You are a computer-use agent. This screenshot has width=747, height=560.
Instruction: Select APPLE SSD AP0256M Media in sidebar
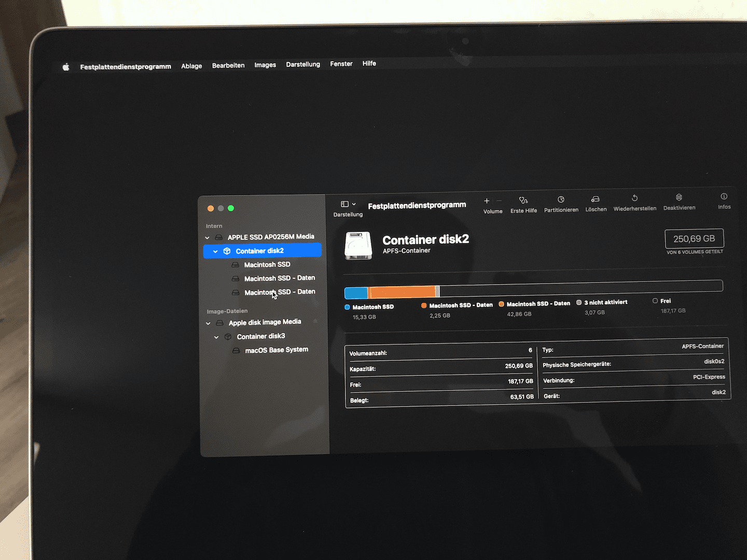pos(271,237)
